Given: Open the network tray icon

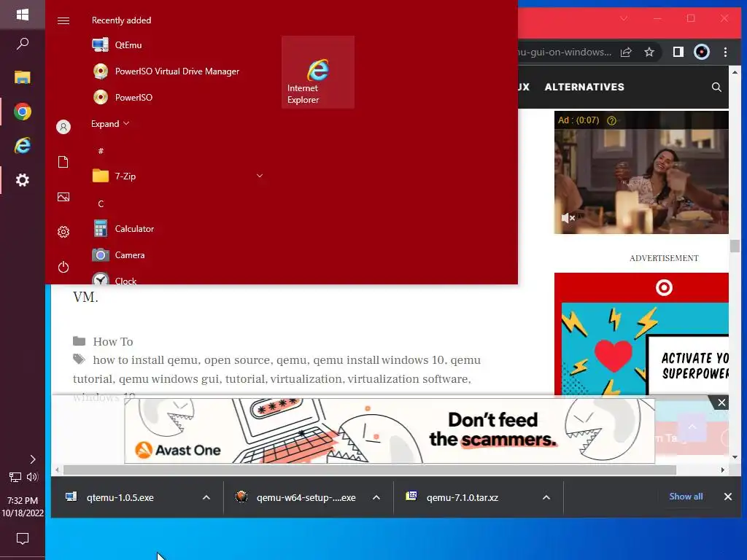Looking at the screenshot, I should tap(15, 477).
